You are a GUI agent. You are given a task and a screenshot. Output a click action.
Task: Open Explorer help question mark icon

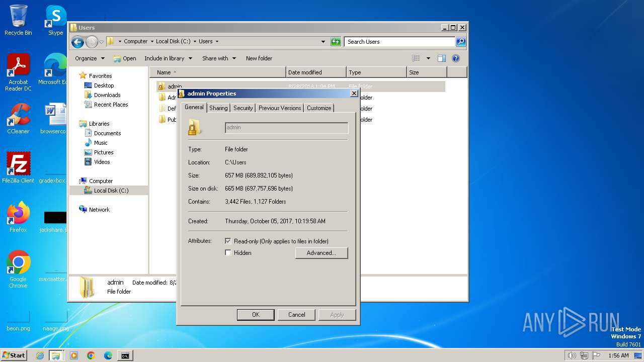[x=456, y=58]
